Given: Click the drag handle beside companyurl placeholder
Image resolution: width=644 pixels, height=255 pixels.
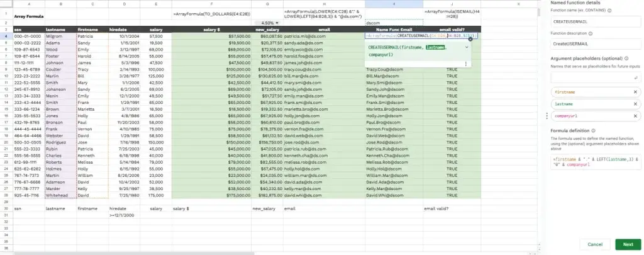Looking at the screenshot, I should point(547,116).
